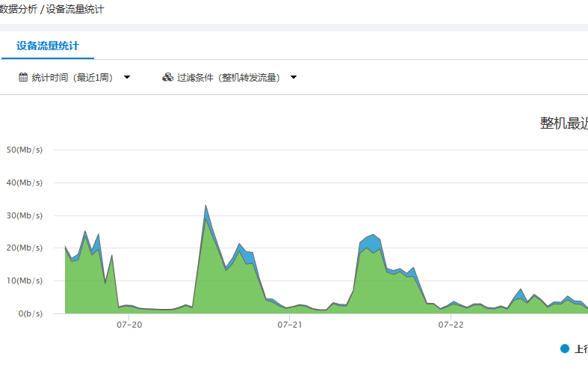The height and width of the screenshot is (374, 588).
Task: Expand the 过滤条件 dropdown arrow
Action: pyautogui.click(x=294, y=77)
